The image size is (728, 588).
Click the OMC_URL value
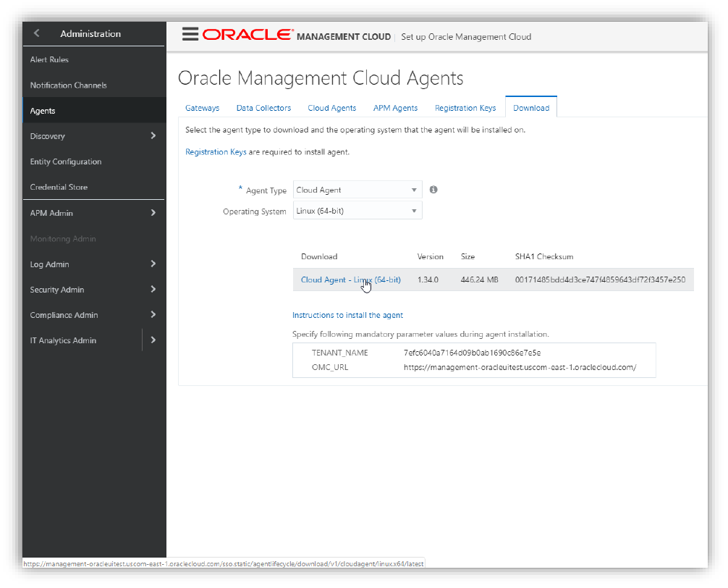click(x=520, y=367)
